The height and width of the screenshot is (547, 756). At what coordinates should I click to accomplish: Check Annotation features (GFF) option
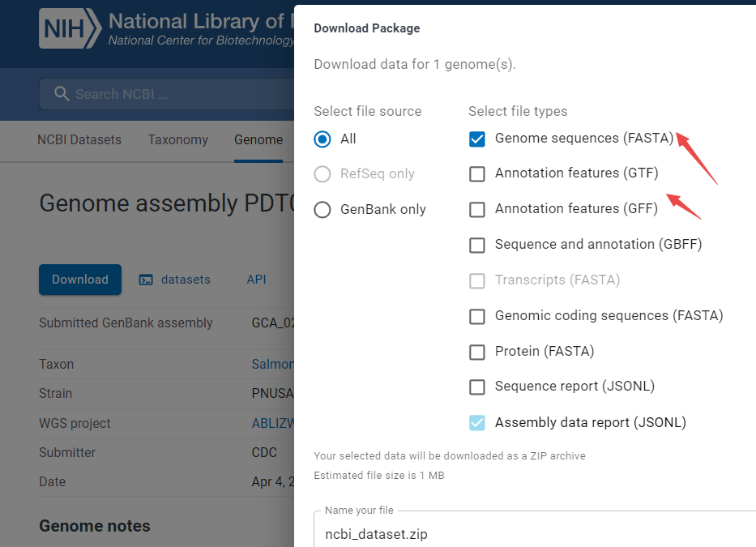[x=477, y=209]
